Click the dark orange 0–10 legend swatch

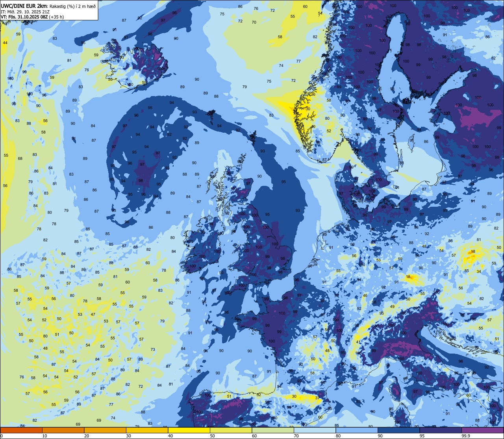[21, 430]
